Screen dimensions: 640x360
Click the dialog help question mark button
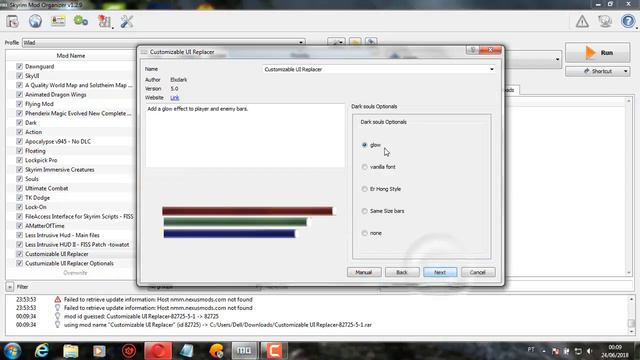[472, 50]
